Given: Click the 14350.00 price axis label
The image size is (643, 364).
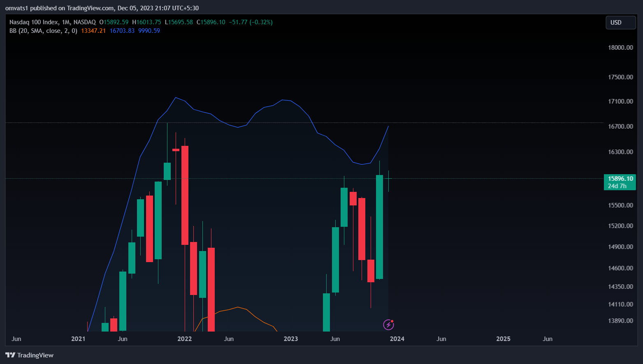Looking at the screenshot, I should point(620,287).
